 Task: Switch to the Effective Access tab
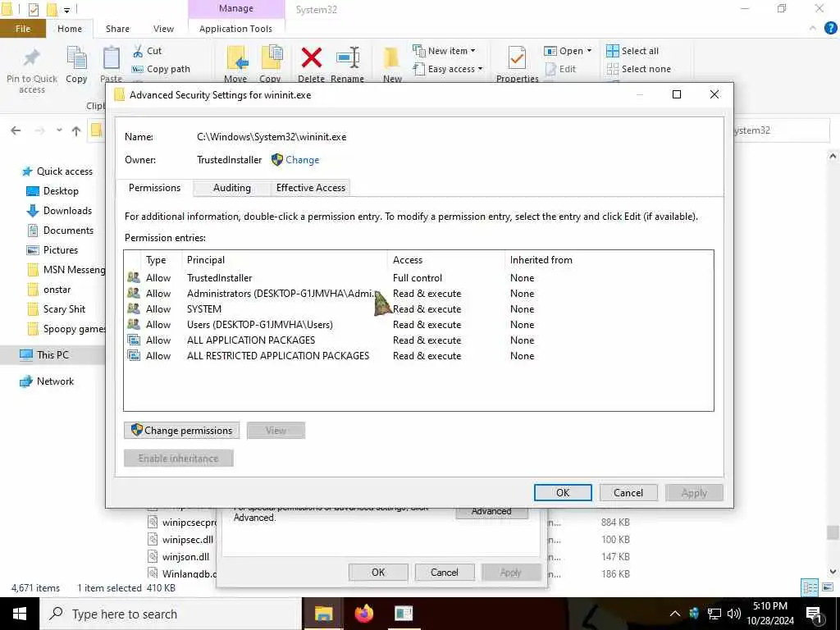[311, 188]
